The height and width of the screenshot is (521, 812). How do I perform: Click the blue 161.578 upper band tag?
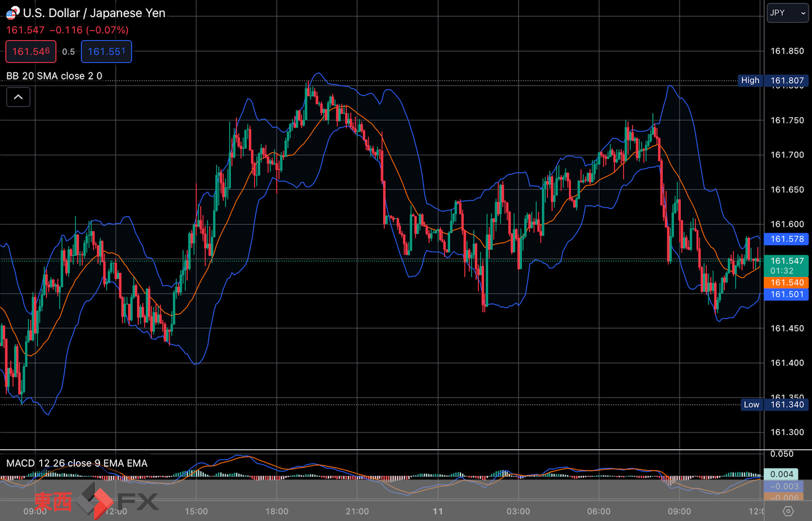[x=786, y=239]
